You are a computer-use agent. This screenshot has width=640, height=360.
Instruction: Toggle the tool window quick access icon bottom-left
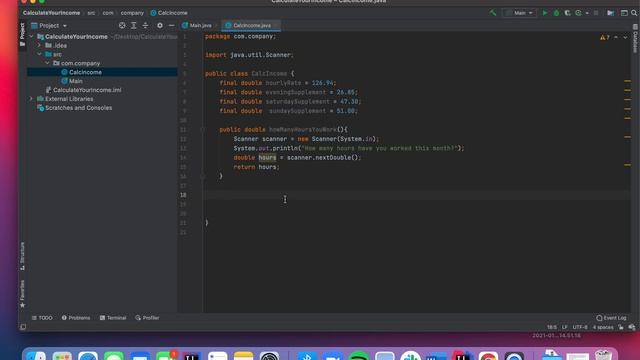(x=23, y=327)
